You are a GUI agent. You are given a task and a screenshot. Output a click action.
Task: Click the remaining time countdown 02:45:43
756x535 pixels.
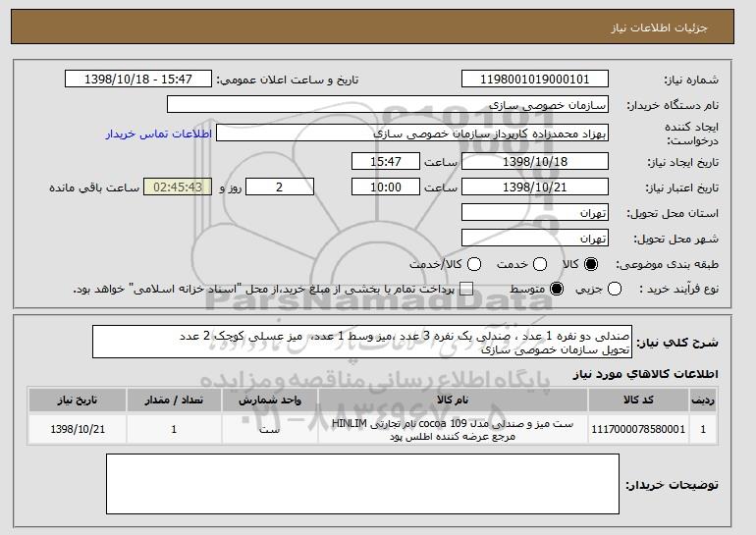(178, 187)
